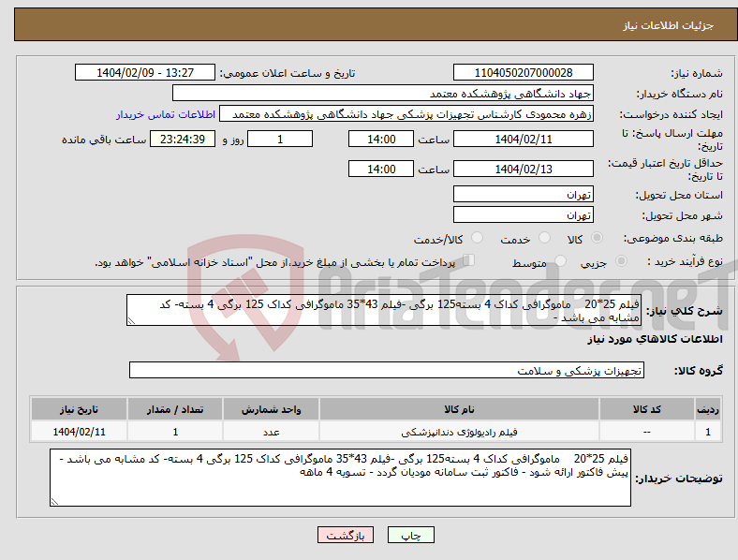
Task: Click the کد کالا column header
Action: [x=647, y=409]
